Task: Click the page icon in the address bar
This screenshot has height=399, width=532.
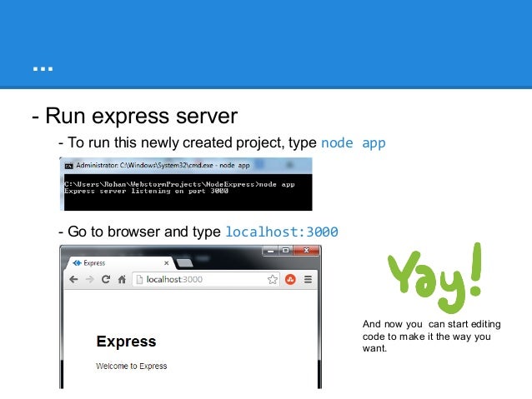Action: pos(139,279)
